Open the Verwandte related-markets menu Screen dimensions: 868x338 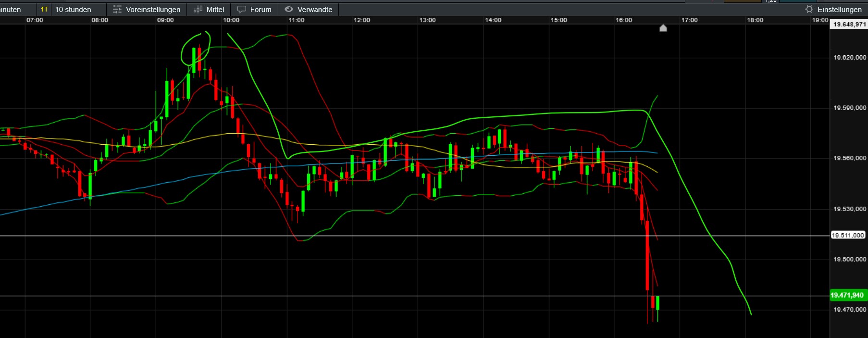tap(308, 9)
